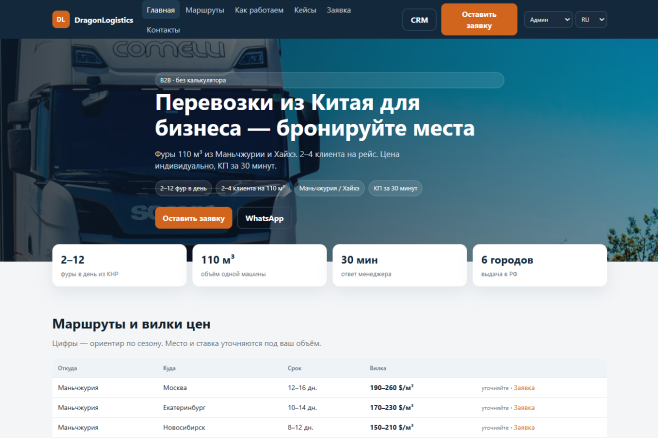Go to Маршруты in navigation
The image size is (658, 438).
[205, 10]
